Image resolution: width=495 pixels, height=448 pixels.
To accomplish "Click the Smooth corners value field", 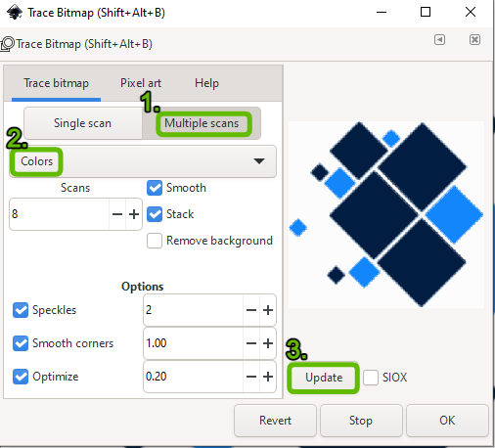I will [193, 343].
